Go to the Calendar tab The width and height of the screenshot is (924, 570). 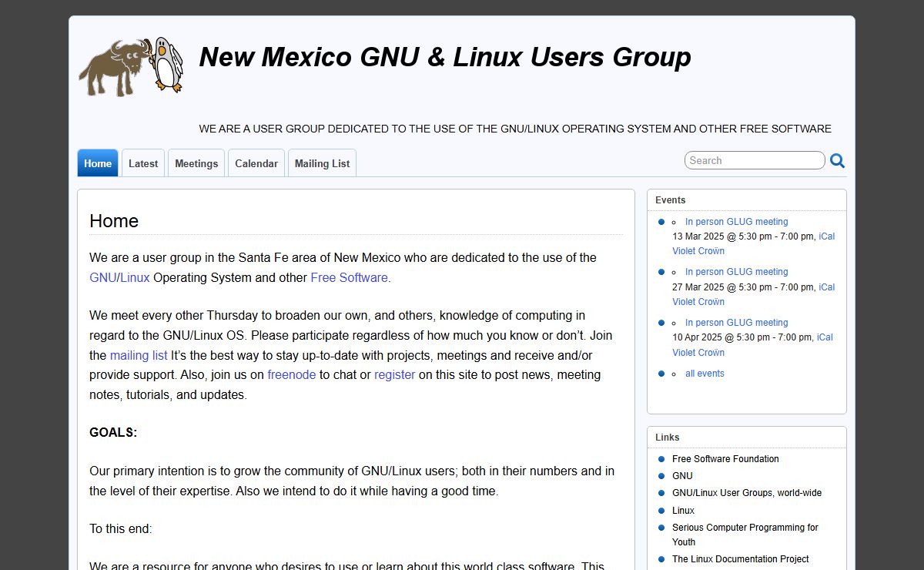pos(256,163)
